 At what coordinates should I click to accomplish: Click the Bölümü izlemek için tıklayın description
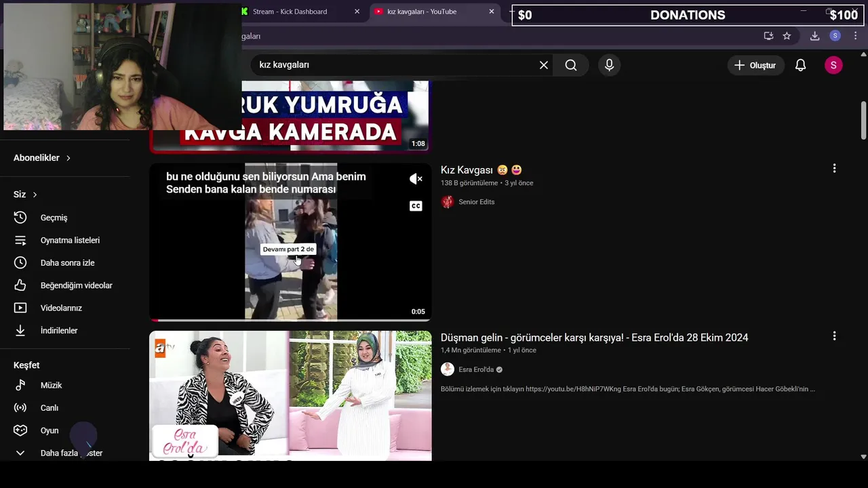[x=628, y=389]
